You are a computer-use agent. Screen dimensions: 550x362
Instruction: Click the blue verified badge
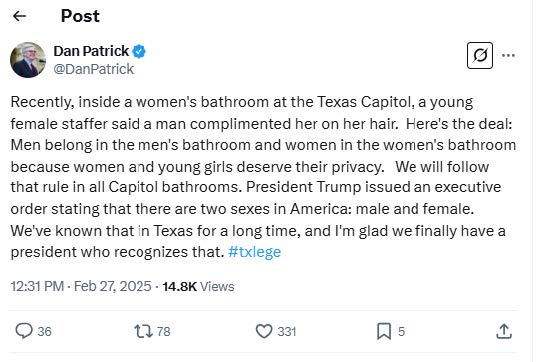(139, 52)
